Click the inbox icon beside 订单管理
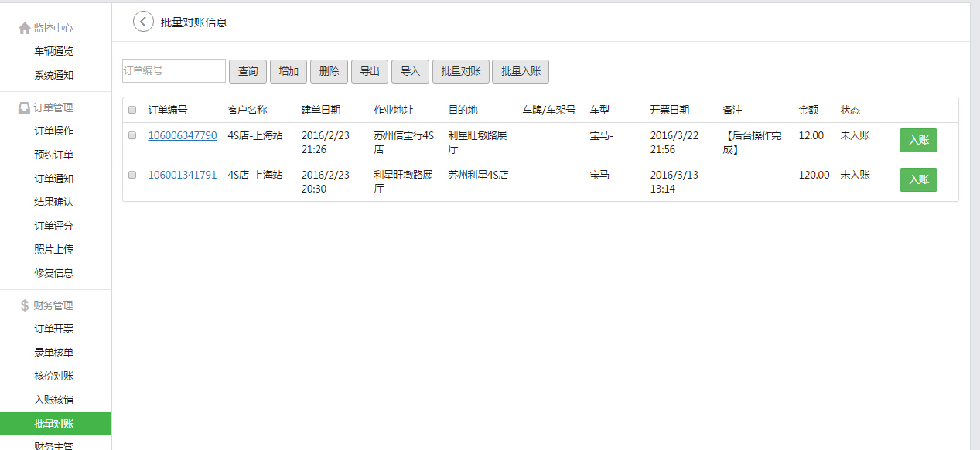 click(25, 107)
